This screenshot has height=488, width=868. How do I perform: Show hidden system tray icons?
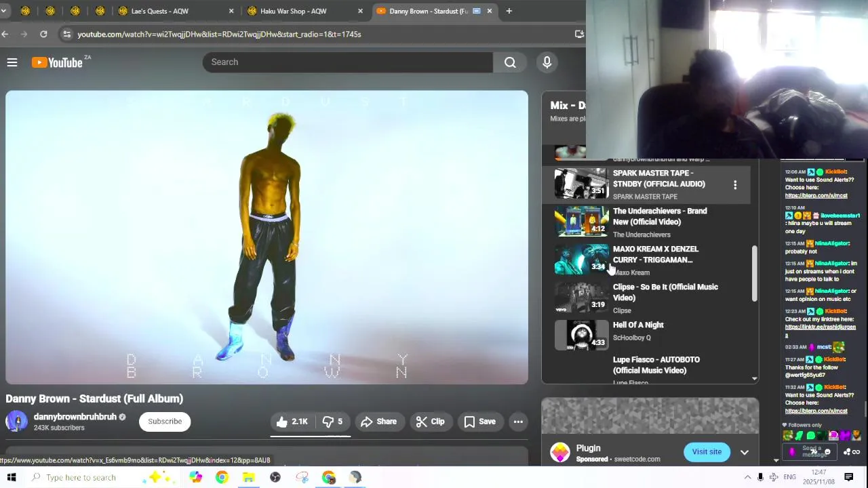(x=747, y=477)
